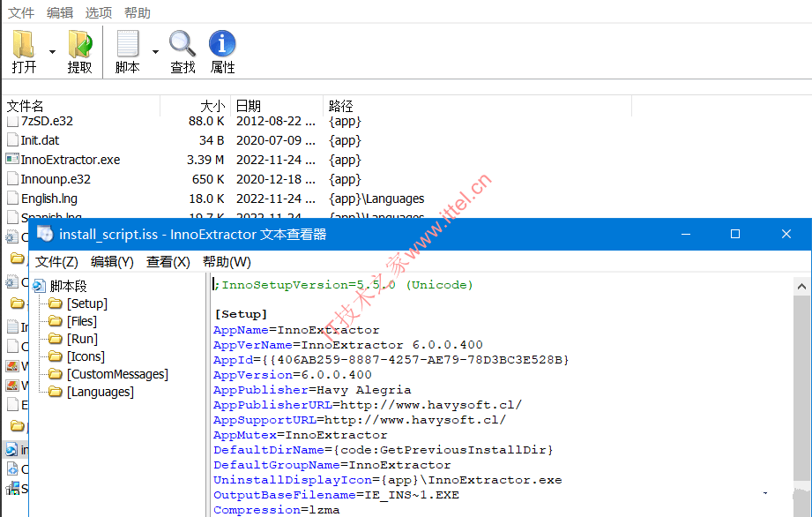
Task: Open the 编辑 menu in main window
Action: pos(60,12)
